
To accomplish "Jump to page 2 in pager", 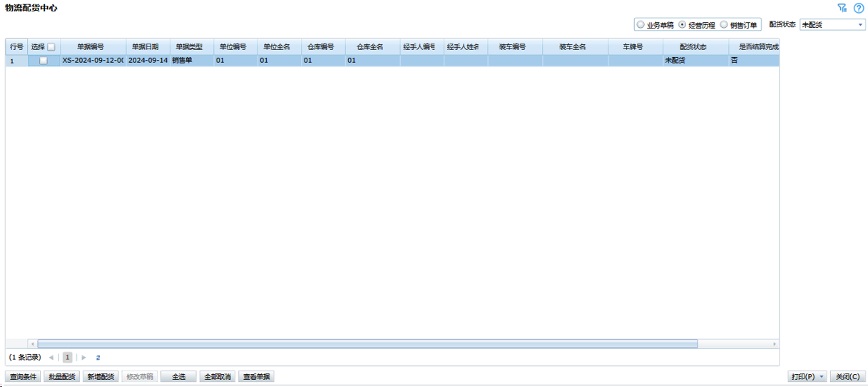I will click(x=98, y=357).
